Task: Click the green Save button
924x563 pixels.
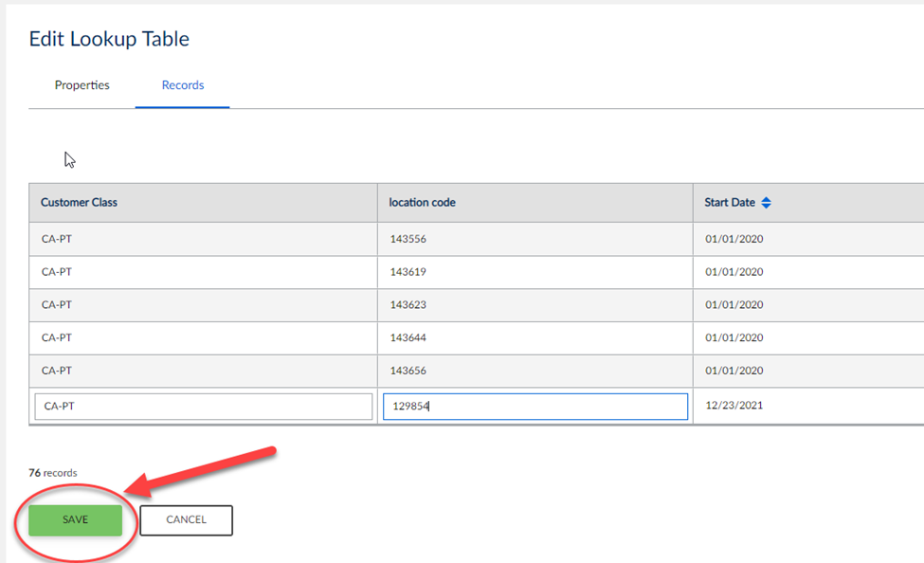Action: click(x=75, y=519)
